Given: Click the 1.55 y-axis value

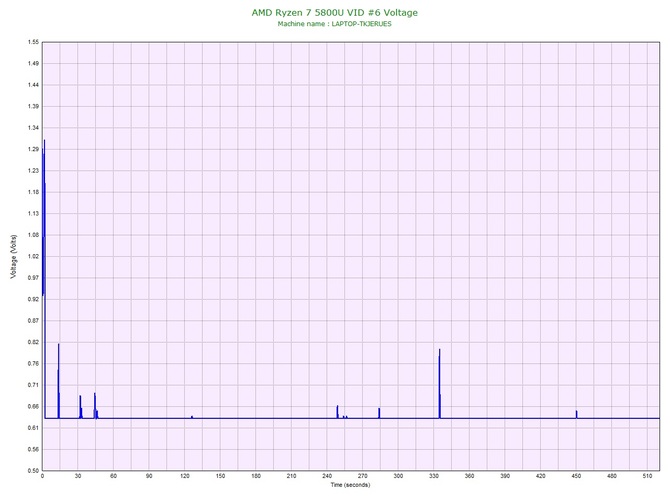Looking at the screenshot, I should click(x=33, y=42).
